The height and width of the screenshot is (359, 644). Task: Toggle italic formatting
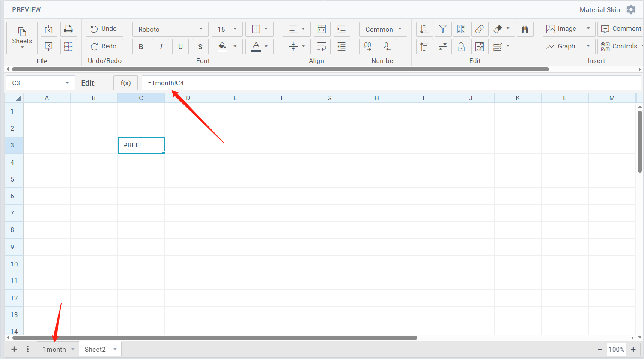(x=161, y=47)
